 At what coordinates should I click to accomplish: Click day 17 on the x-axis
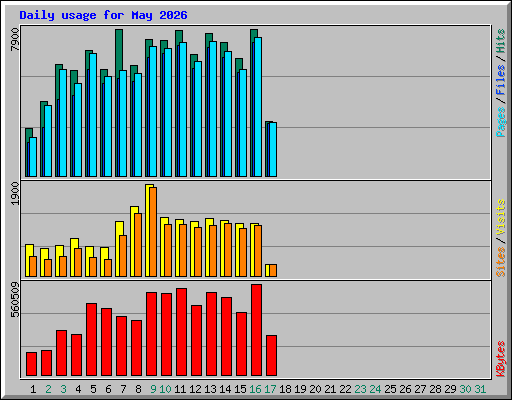click(x=270, y=389)
